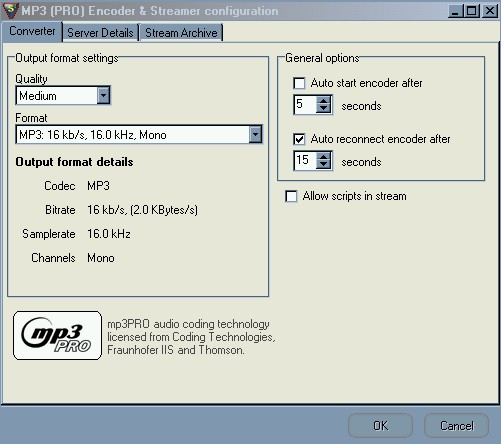
Task: Click the mp3PRO logo image
Action: click(57, 336)
